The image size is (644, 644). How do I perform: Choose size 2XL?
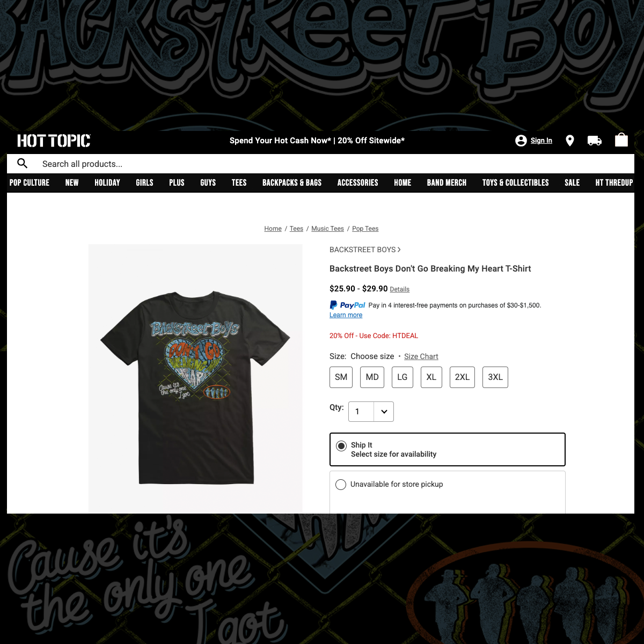coord(462,377)
